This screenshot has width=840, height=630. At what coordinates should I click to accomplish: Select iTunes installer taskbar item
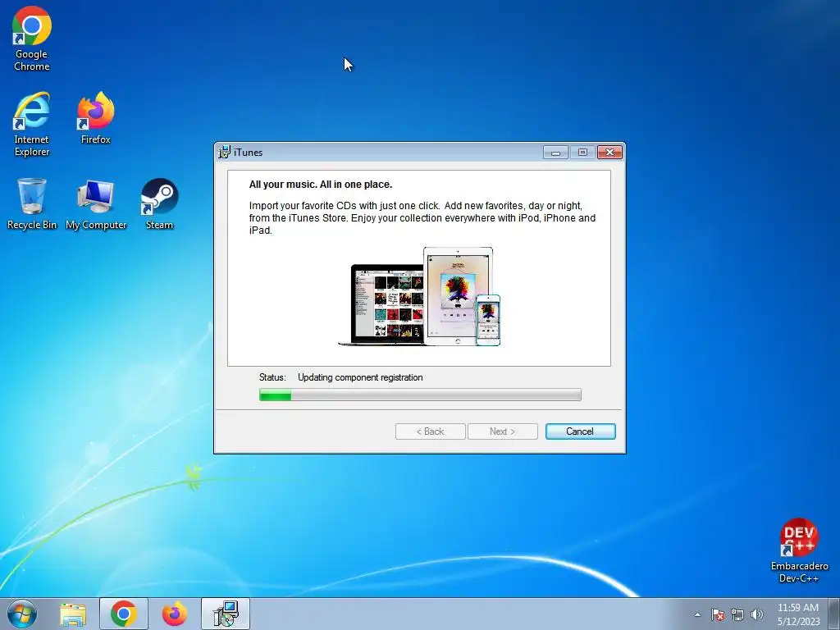coord(226,614)
